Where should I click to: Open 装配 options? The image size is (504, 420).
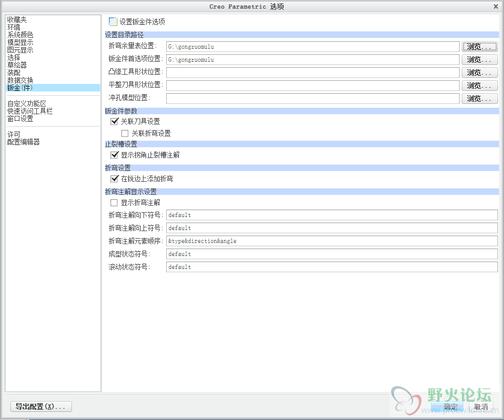pos(14,73)
